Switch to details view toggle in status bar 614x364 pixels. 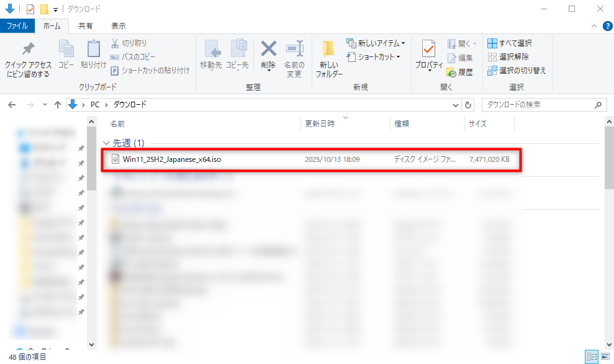pyautogui.click(x=592, y=357)
